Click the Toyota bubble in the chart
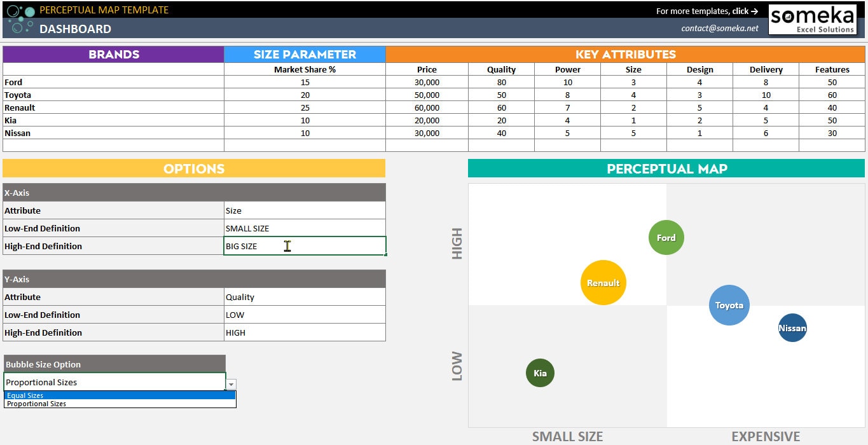 pyautogui.click(x=729, y=305)
